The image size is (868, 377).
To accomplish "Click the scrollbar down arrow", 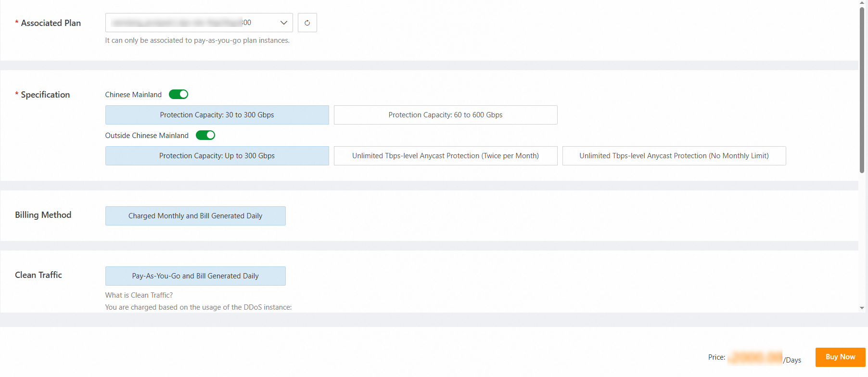I will click(x=862, y=308).
